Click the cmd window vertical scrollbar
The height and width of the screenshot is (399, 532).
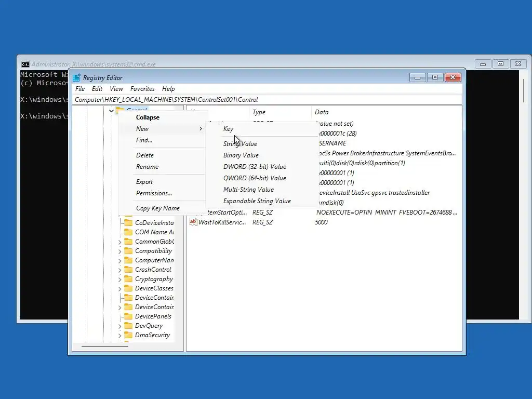click(524, 90)
